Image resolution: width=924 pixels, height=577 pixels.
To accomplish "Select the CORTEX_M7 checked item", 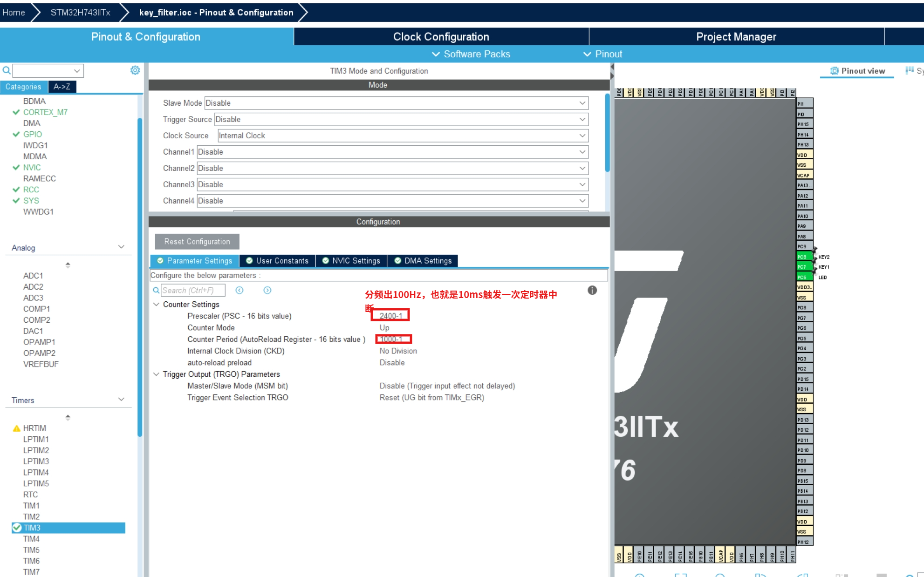I will tap(45, 112).
